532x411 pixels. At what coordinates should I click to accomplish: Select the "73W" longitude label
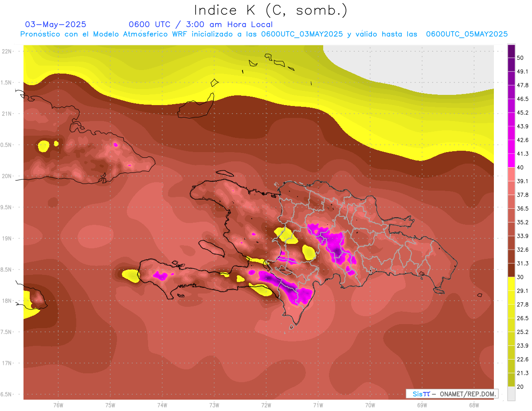click(214, 405)
